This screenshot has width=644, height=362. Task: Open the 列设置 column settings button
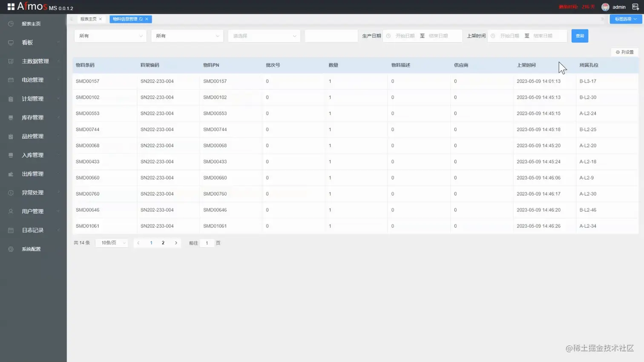[x=624, y=52]
